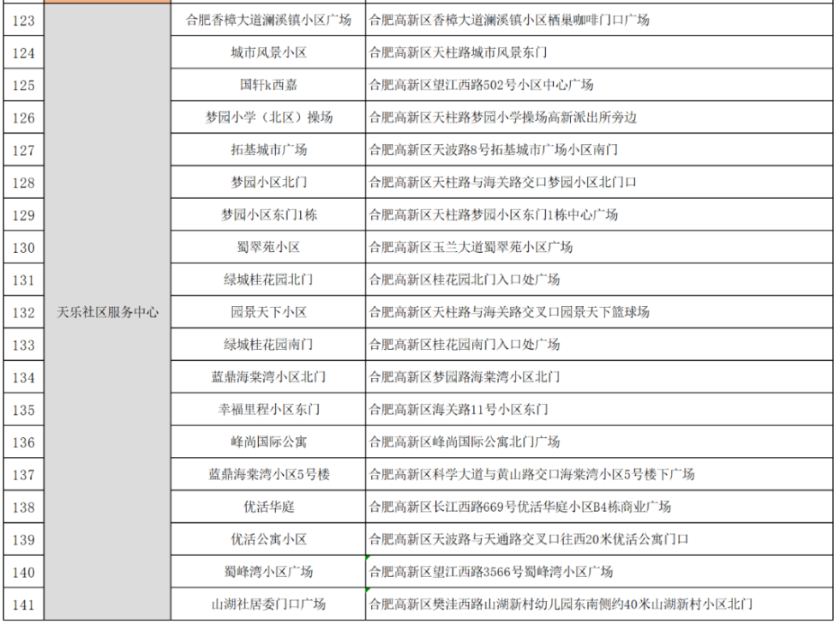Select address 合肥高新区海关路11号小区东门
This screenshot has width=840, height=625.
click(599, 410)
